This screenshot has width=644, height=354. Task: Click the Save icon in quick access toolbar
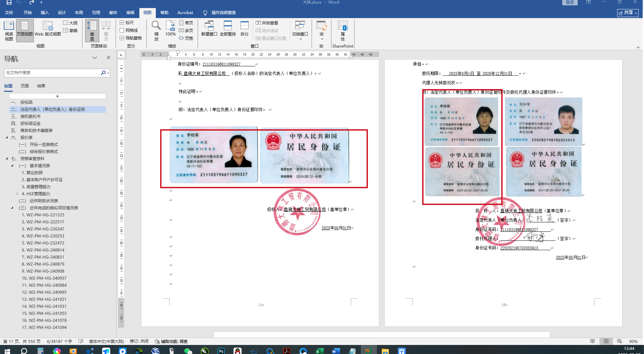click(x=9, y=2)
